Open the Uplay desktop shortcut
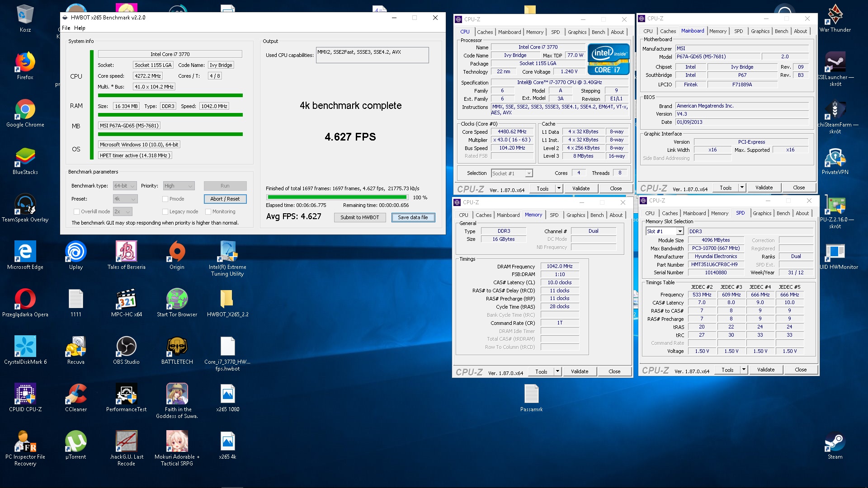The height and width of the screenshot is (488, 868). pyautogui.click(x=76, y=256)
